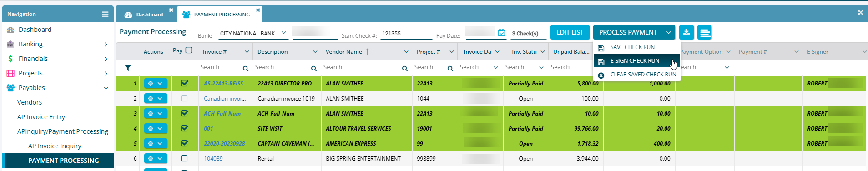Check Pay for invoice 104089
The height and width of the screenshot is (171, 868).
pos(184,158)
